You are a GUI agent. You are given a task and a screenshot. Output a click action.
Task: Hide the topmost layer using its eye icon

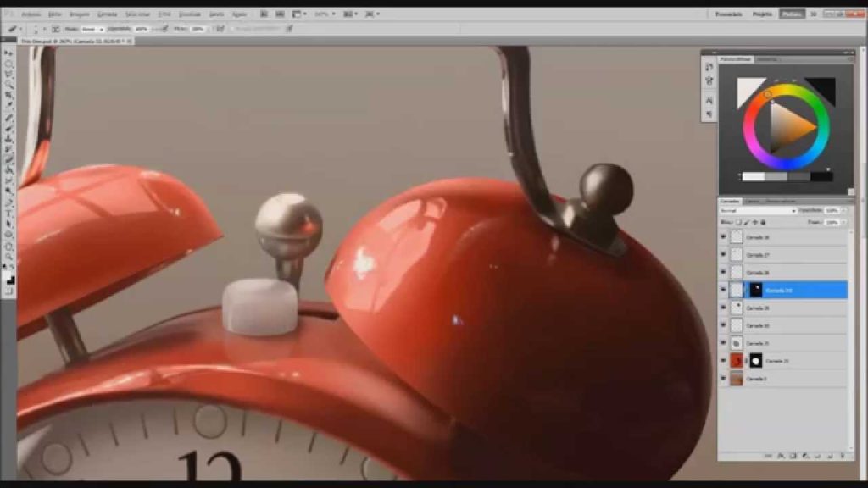pyautogui.click(x=723, y=238)
